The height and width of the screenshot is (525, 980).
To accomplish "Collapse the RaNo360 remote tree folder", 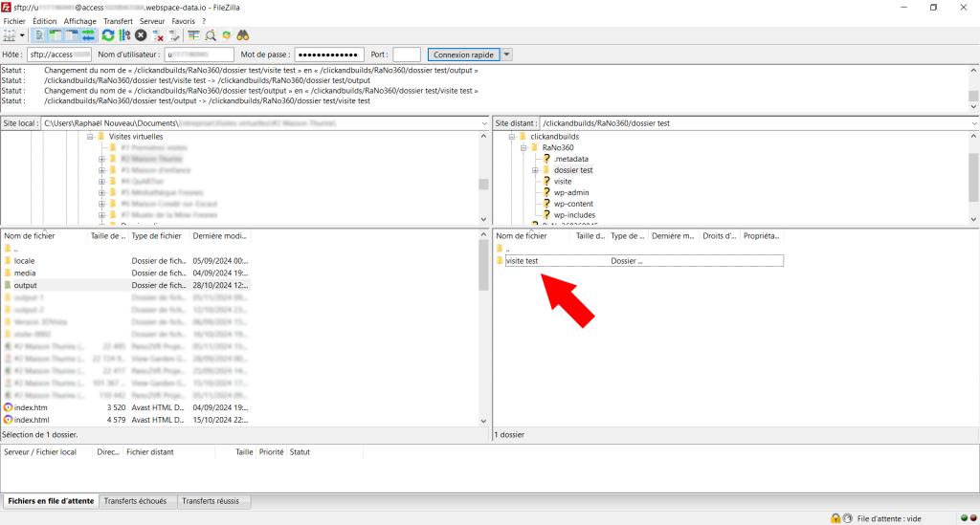I will point(523,148).
